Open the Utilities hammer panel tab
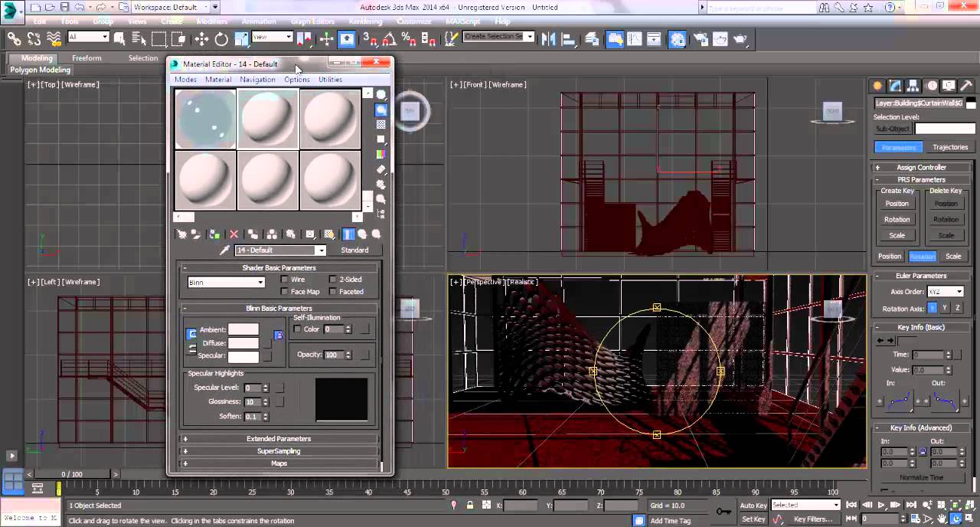 [x=966, y=86]
